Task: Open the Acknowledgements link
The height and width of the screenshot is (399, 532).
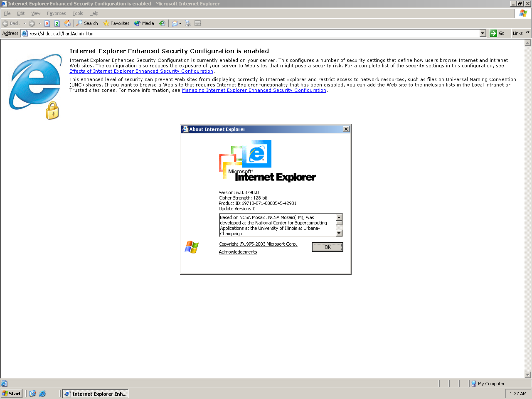Action: (x=238, y=252)
